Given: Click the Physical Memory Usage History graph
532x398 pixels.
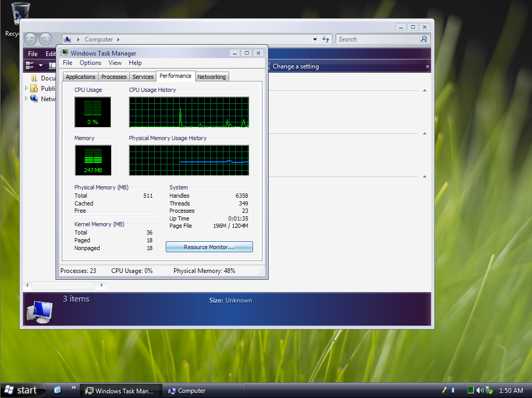Looking at the screenshot, I should 189,160.
